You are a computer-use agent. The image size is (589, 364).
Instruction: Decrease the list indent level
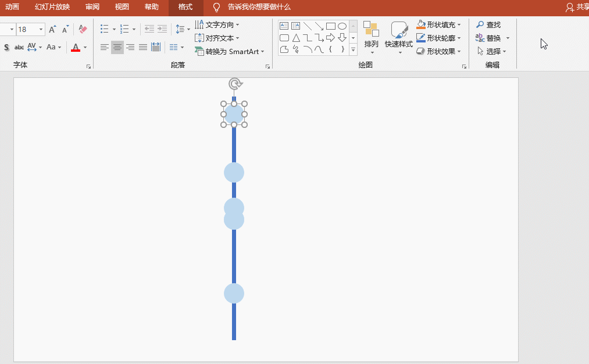(149, 29)
